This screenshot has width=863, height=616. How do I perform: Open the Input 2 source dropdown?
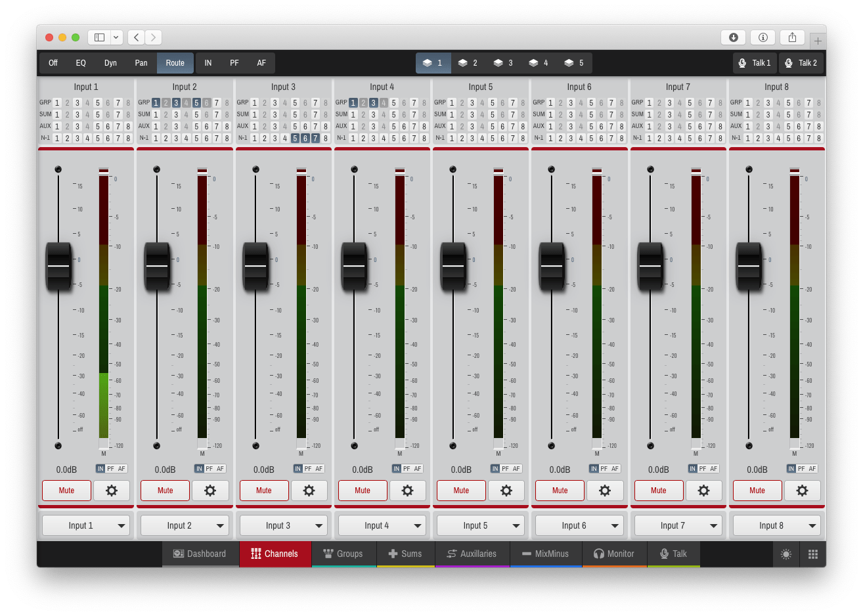[185, 525]
